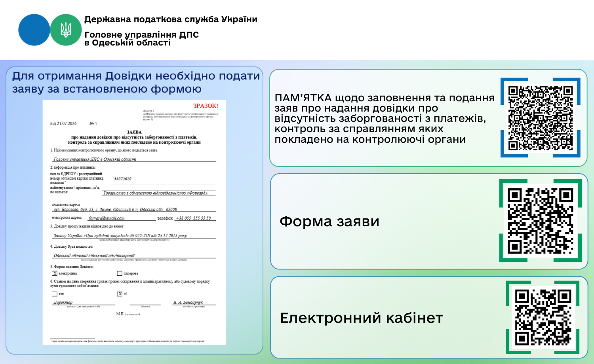Open the sample application form thumbnail
Image resolution: width=594 pixels, height=364 pixels.
coord(134,222)
